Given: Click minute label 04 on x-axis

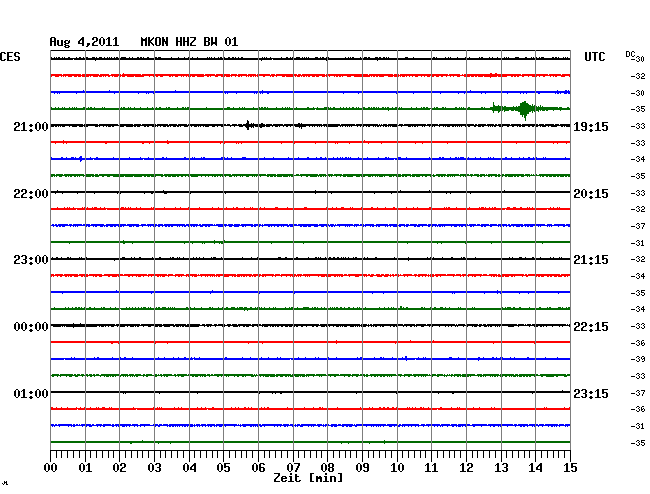Looking at the screenshot, I should pos(189,467).
